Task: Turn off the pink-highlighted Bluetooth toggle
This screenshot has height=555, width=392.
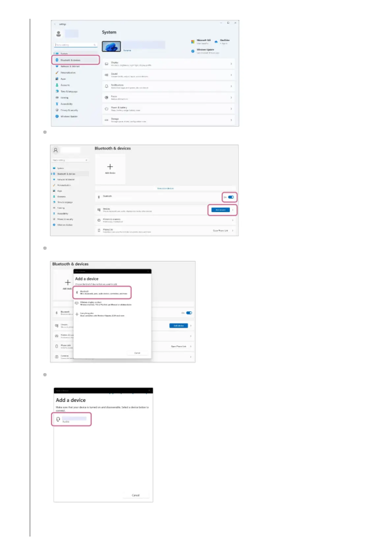Action: tap(231, 197)
